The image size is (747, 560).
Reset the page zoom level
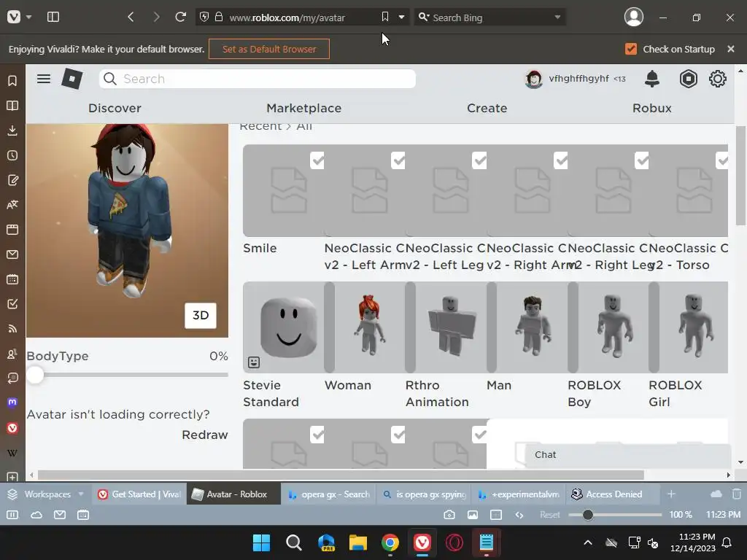pyautogui.click(x=550, y=515)
